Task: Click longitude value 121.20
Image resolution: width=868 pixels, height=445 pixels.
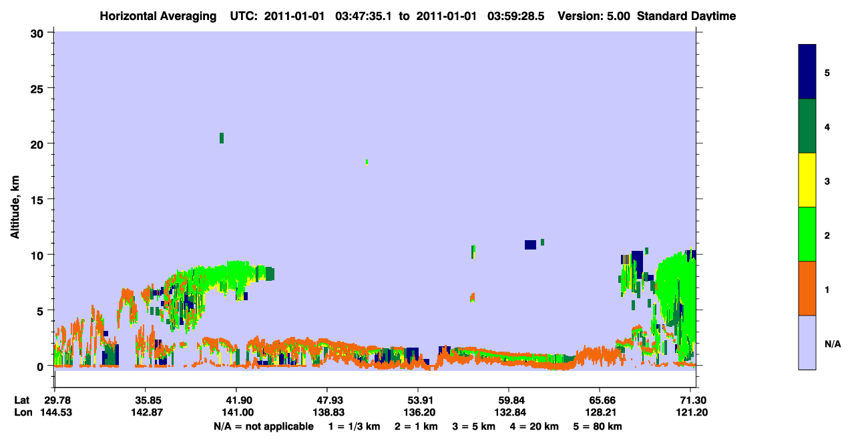Action: click(690, 412)
